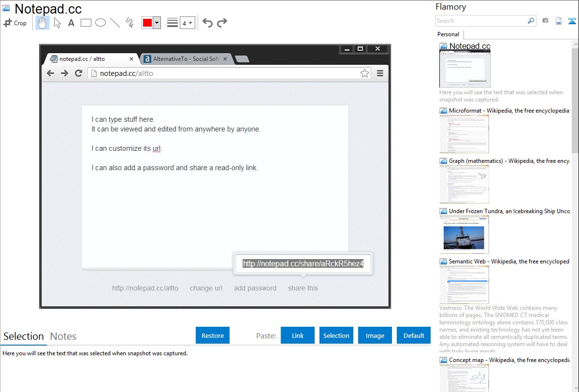Screen dimensions: 579x392
Task: Select the rectangle shape tool
Action: click(x=86, y=23)
